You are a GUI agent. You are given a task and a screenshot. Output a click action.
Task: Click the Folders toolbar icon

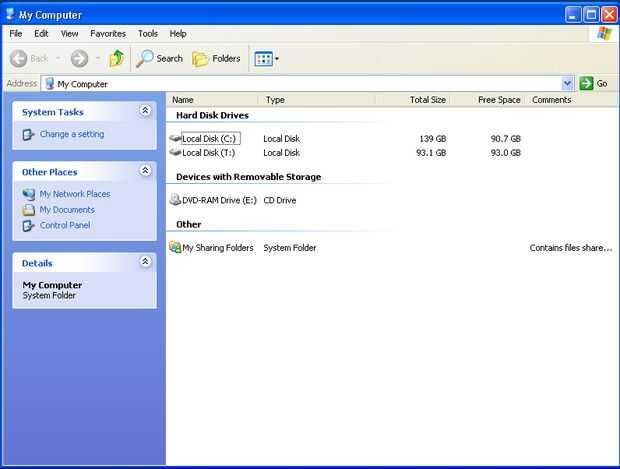(x=200, y=59)
